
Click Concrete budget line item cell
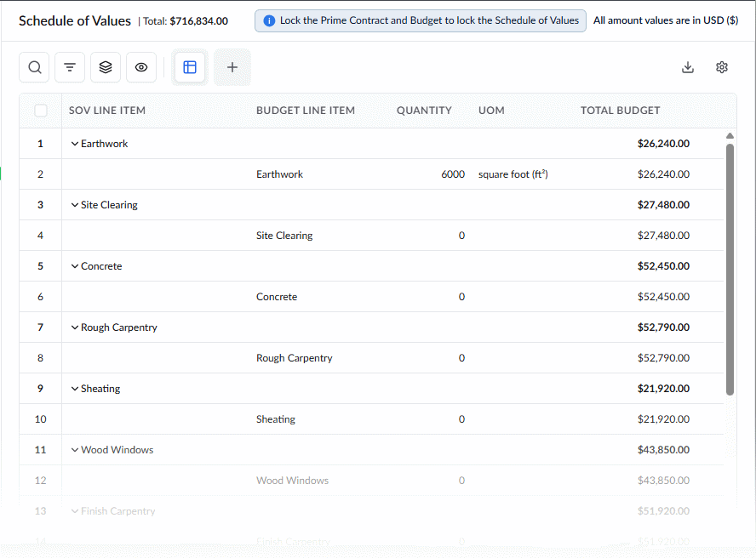pos(277,296)
